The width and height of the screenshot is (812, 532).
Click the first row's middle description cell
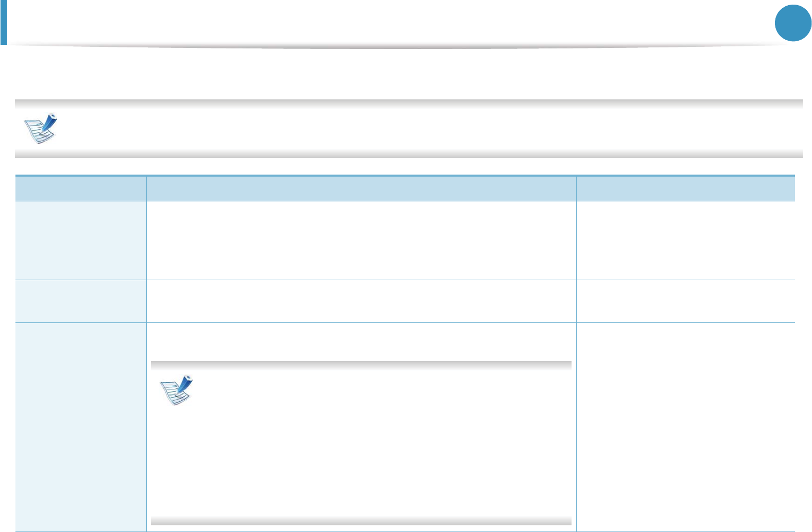(x=361, y=241)
